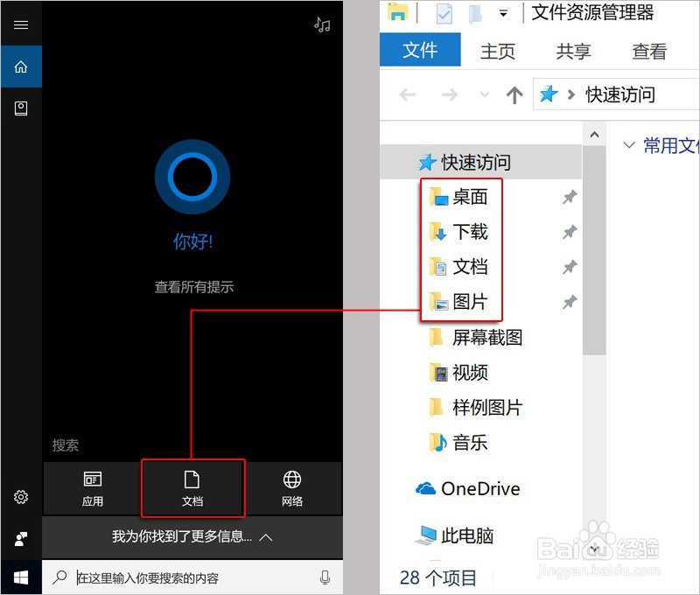This screenshot has width=700, height=595.
Task: Collapse the 常用文件夹 section
Action: (x=628, y=145)
